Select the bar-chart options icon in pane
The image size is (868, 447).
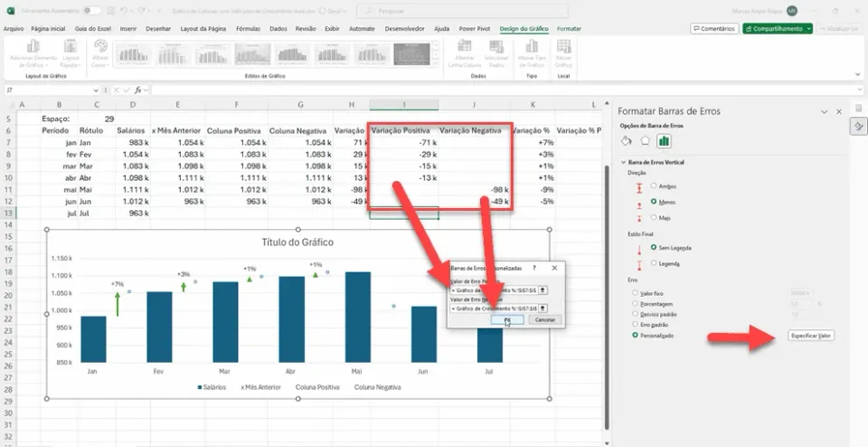pyautogui.click(x=664, y=140)
